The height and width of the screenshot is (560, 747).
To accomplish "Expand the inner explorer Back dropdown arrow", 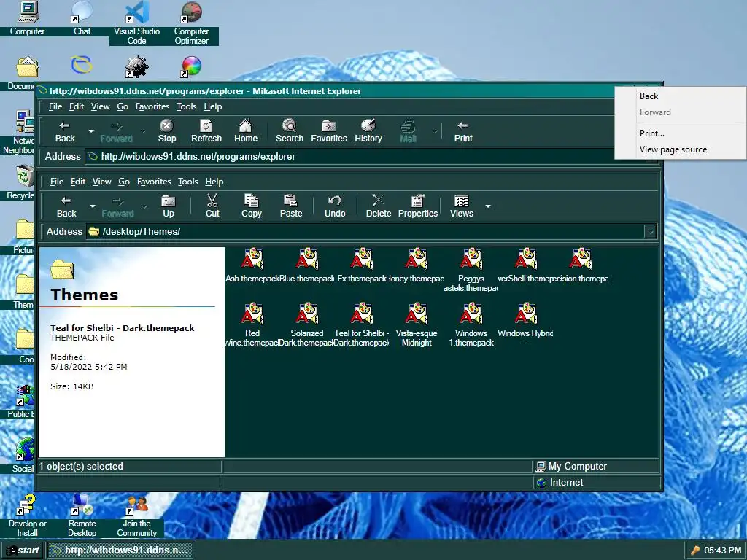I will click(93, 206).
